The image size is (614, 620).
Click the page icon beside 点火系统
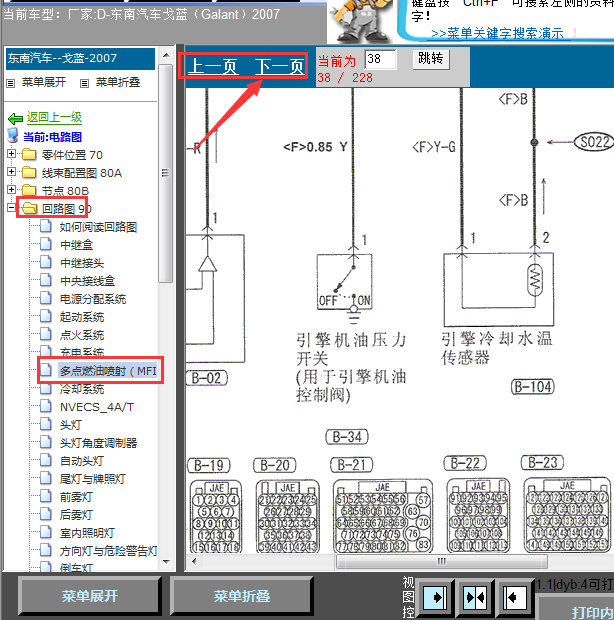tap(46, 334)
